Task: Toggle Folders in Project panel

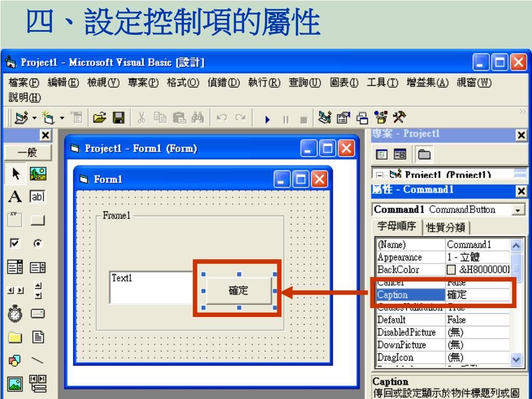Action: 424,155
